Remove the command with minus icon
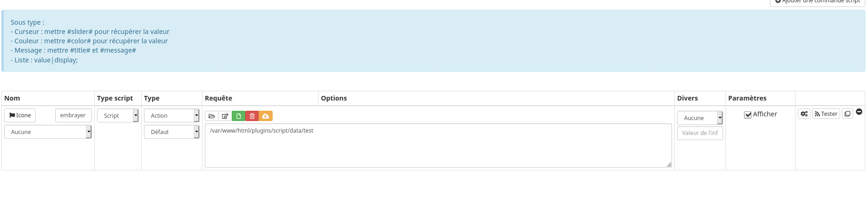 coord(859,112)
